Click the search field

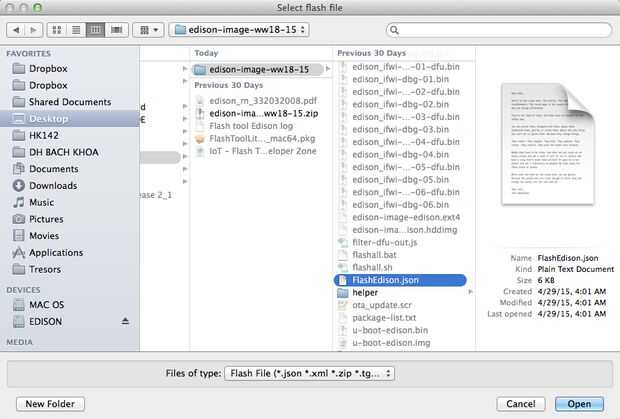499,30
